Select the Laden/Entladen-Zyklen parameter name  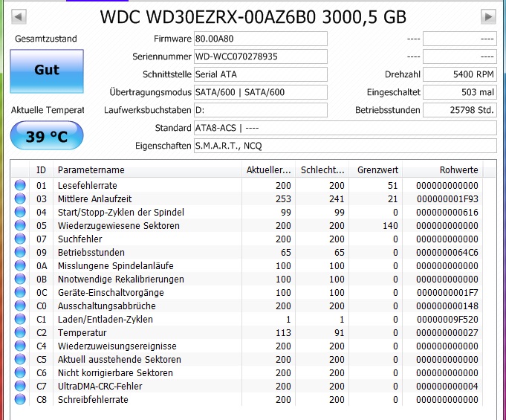(x=106, y=320)
